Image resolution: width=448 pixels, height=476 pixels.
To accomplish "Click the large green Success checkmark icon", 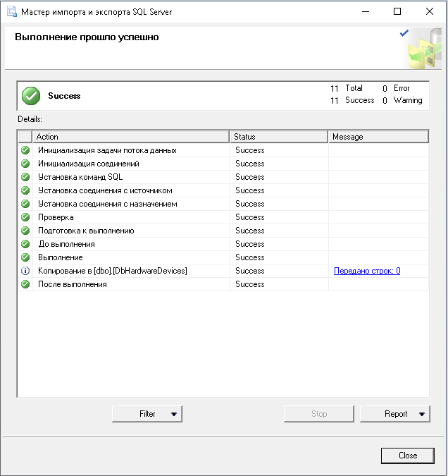I will click(x=31, y=96).
